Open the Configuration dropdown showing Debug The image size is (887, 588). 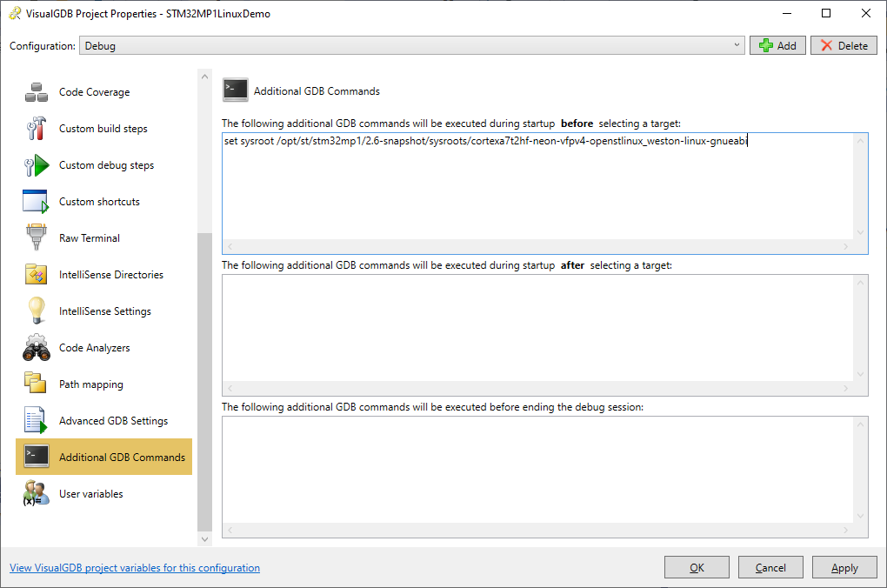coord(412,45)
